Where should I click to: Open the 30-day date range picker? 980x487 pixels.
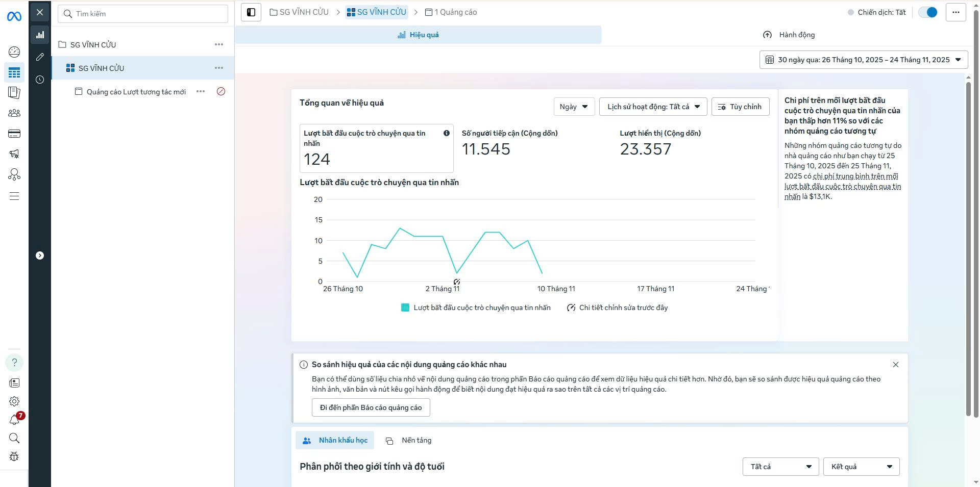[x=863, y=60]
